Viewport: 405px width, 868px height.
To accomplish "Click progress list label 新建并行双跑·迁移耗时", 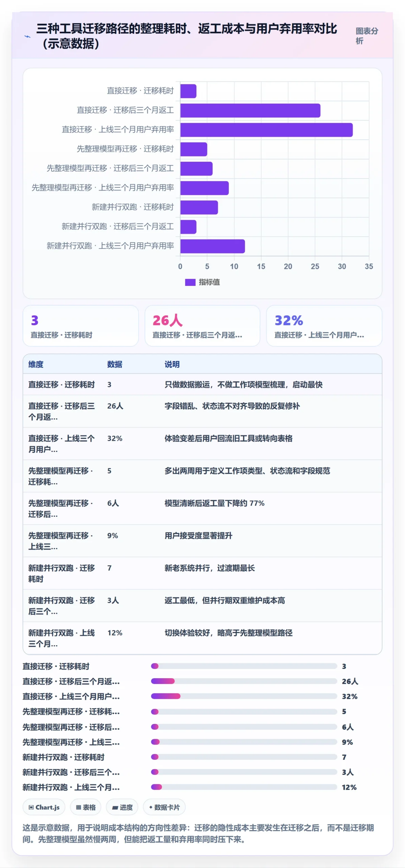I will point(63,757).
